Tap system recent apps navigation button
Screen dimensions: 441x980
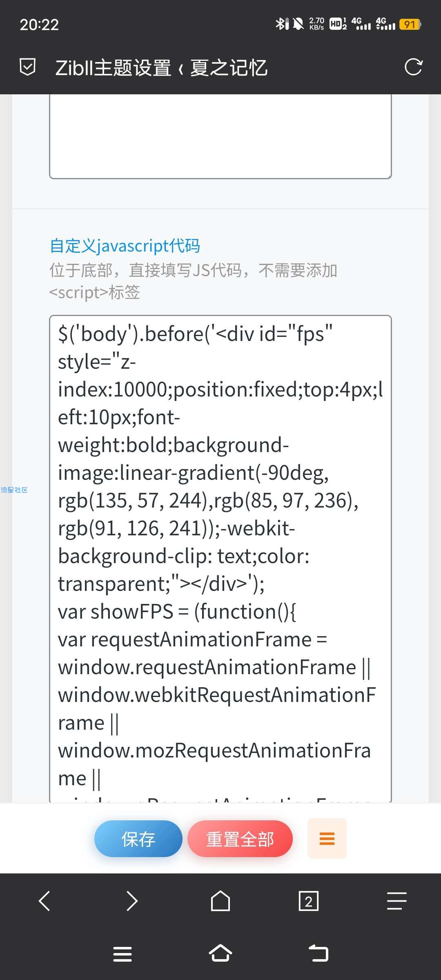click(122, 954)
